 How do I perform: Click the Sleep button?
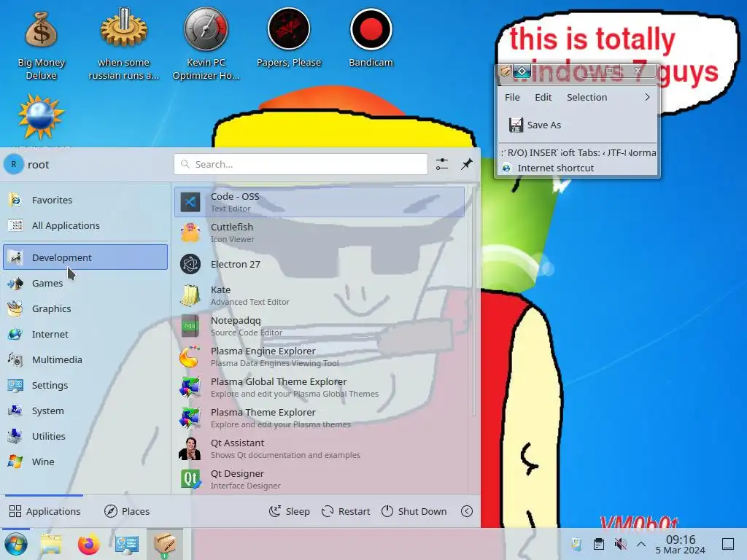point(289,511)
